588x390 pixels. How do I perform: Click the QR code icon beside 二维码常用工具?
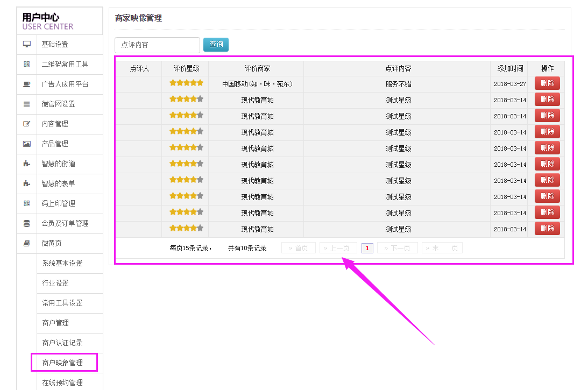(x=27, y=65)
